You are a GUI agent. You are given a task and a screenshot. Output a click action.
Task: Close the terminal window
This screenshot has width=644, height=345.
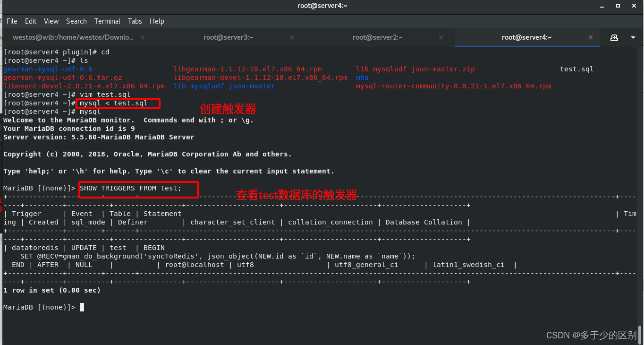pyautogui.click(x=634, y=6)
